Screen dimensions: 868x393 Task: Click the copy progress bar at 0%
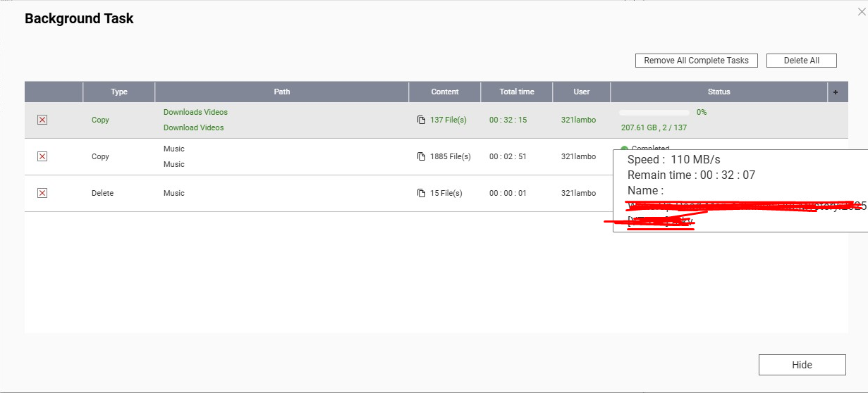tap(654, 113)
